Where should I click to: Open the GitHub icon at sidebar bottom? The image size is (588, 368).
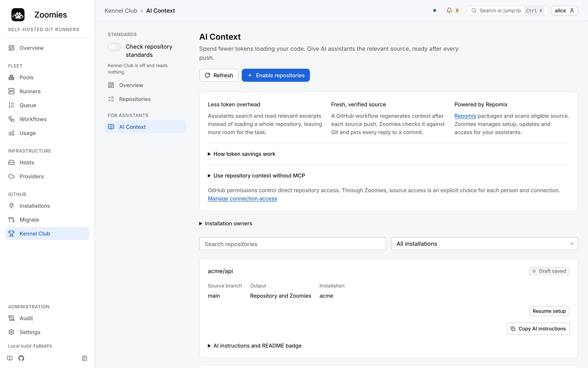(x=21, y=358)
